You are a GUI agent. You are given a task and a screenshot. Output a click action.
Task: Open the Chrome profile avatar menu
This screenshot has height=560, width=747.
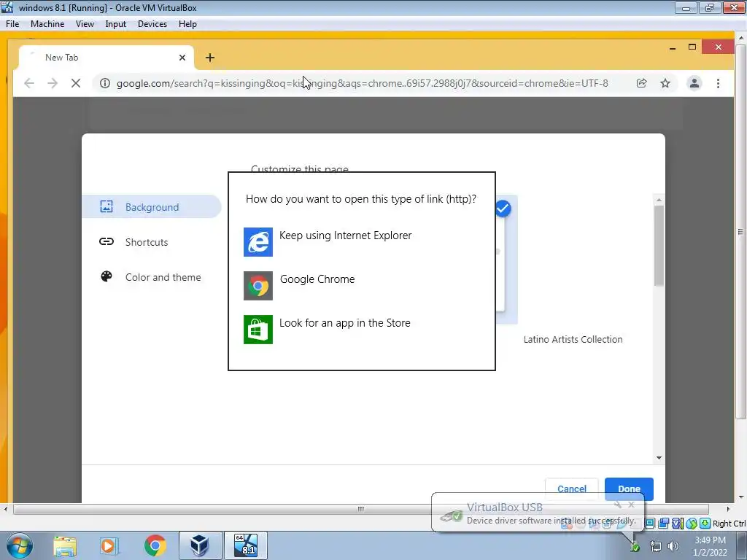694,83
